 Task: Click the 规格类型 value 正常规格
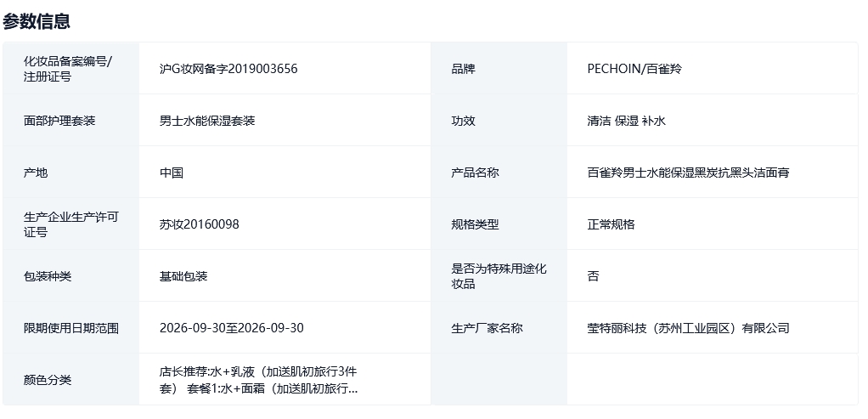click(x=611, y=224)
